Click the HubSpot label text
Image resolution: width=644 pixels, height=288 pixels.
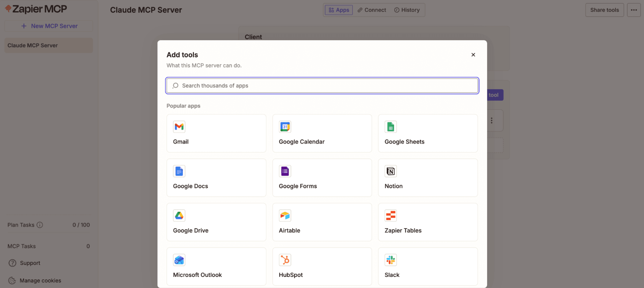[x=290, y=275]
